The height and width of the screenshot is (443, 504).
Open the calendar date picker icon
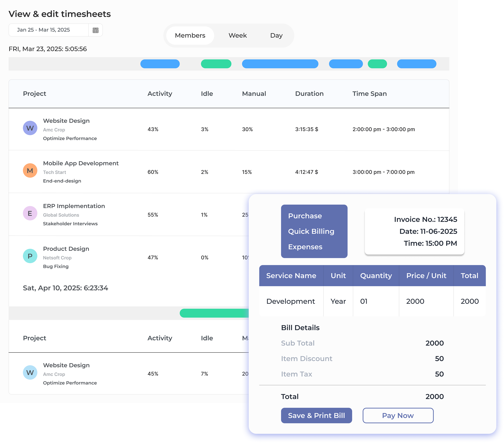click(95, 30)
